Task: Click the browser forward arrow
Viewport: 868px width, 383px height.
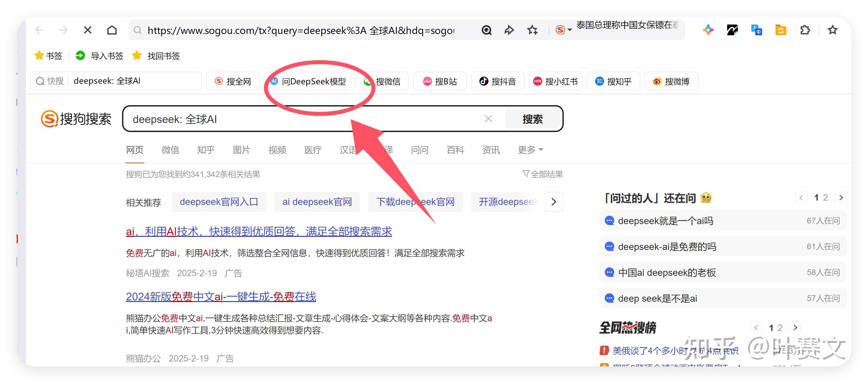Action: tap(63, 30)
